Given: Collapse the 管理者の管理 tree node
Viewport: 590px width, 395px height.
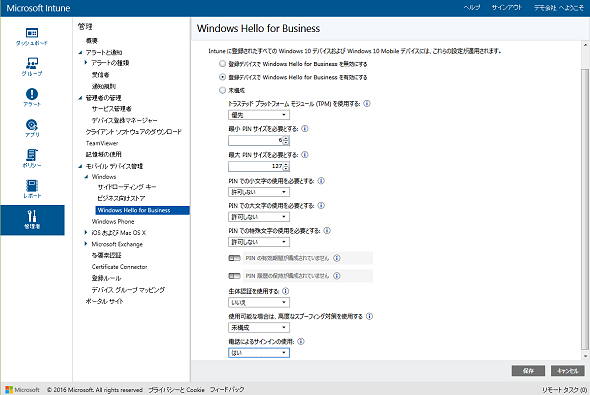Looking at the screenshot, I should (x=80, y=98).
